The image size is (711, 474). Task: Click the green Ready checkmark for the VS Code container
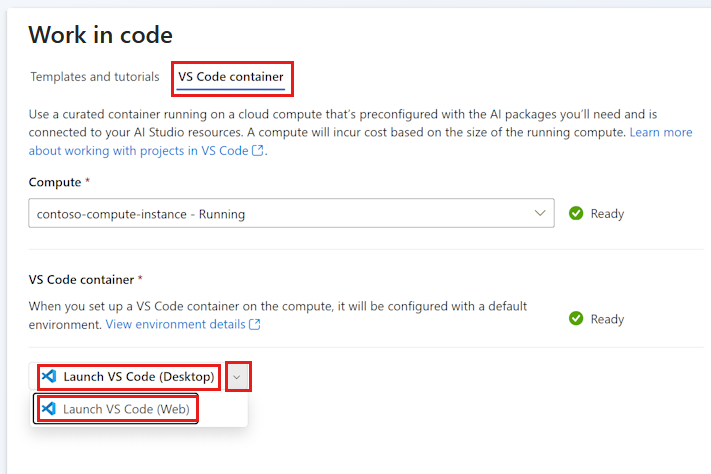576,318
